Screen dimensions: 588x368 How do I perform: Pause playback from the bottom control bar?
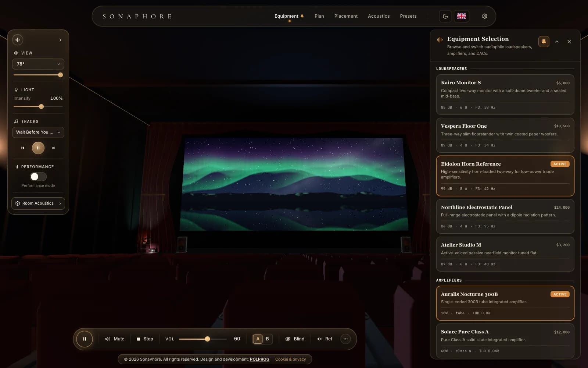[85, 339]
